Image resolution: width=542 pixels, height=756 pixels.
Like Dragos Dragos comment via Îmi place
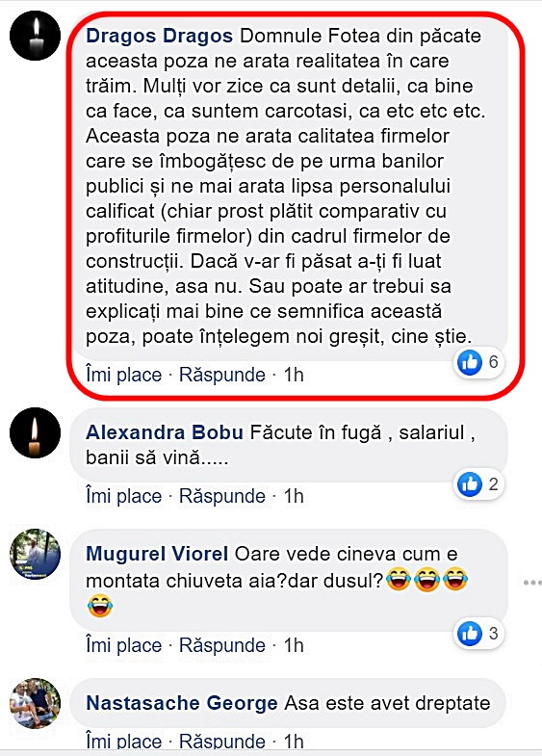(x=124, y=375)
